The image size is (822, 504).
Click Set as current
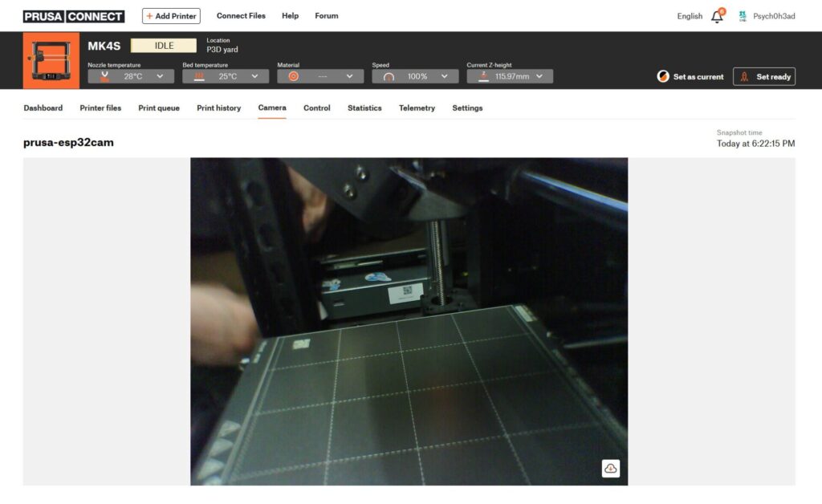pyautogui.click(x=690, y=76)
